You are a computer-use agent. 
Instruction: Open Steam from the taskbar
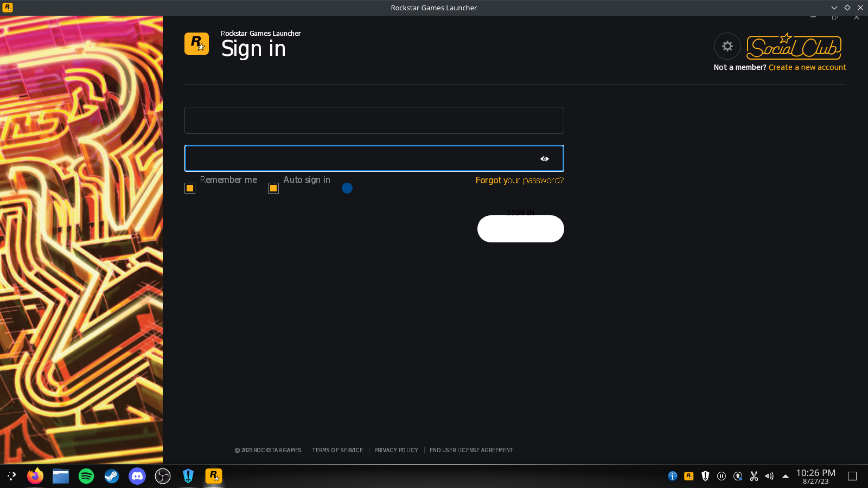[x=112, y=476]
